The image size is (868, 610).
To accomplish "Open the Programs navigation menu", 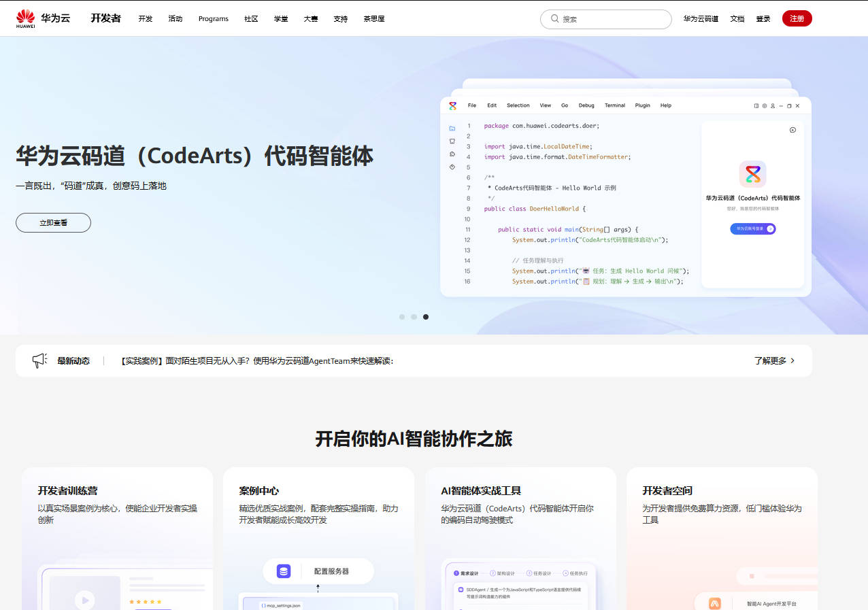I will click(x=214, y=19).
